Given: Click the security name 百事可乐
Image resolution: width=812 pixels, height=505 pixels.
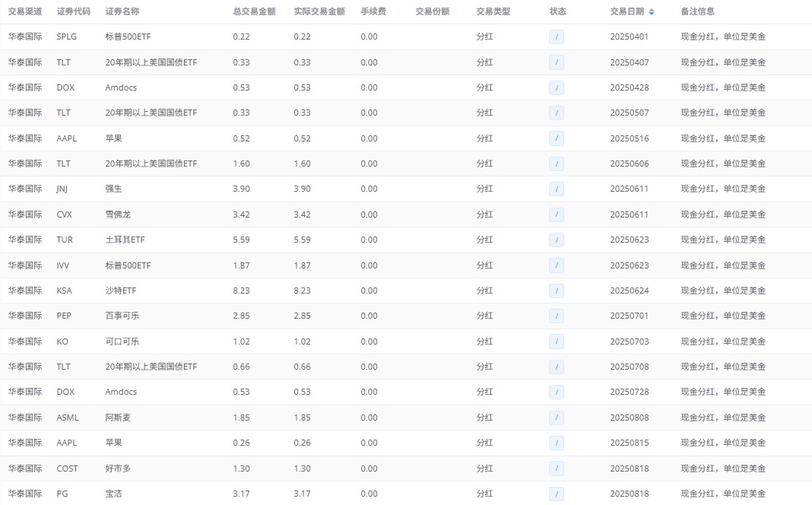Looking at the screenshot, I should pos(122,316).
